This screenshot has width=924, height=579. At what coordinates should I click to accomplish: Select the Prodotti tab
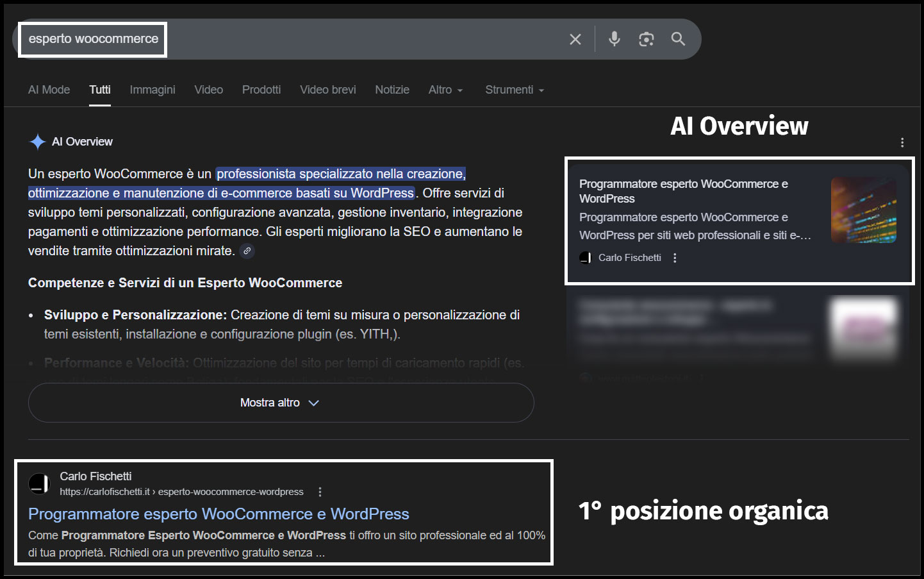(x=261, y=90)
